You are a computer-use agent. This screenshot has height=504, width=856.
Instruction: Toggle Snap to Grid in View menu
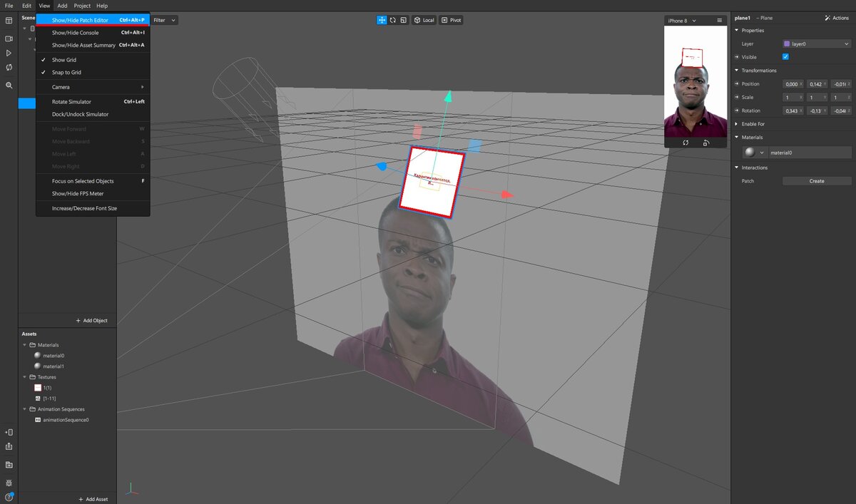click(93, 72)
